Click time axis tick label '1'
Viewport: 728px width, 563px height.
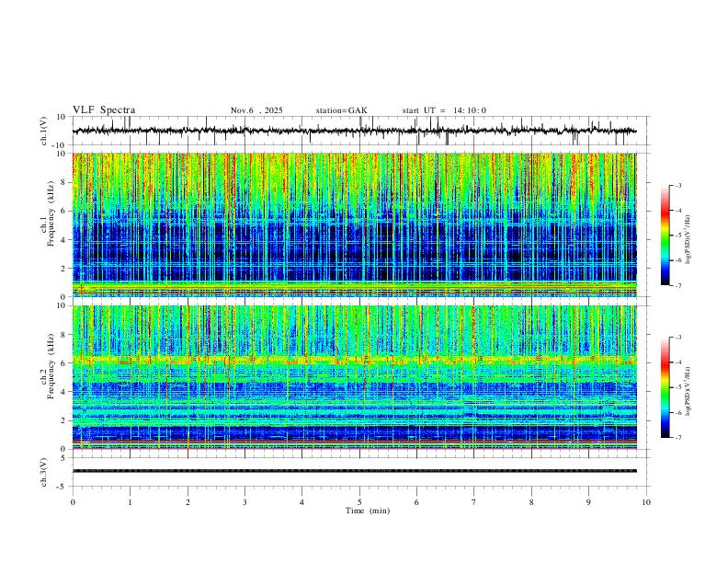130,502
